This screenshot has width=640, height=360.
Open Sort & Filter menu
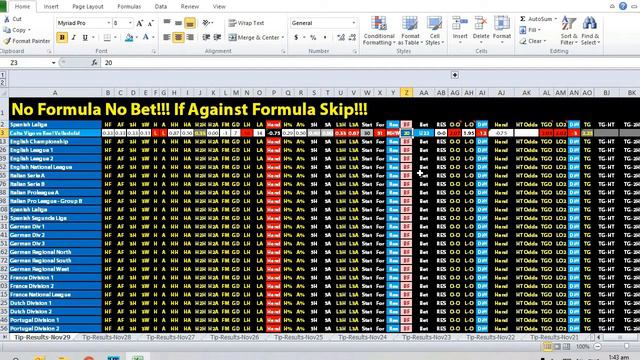tap(569, 31)
